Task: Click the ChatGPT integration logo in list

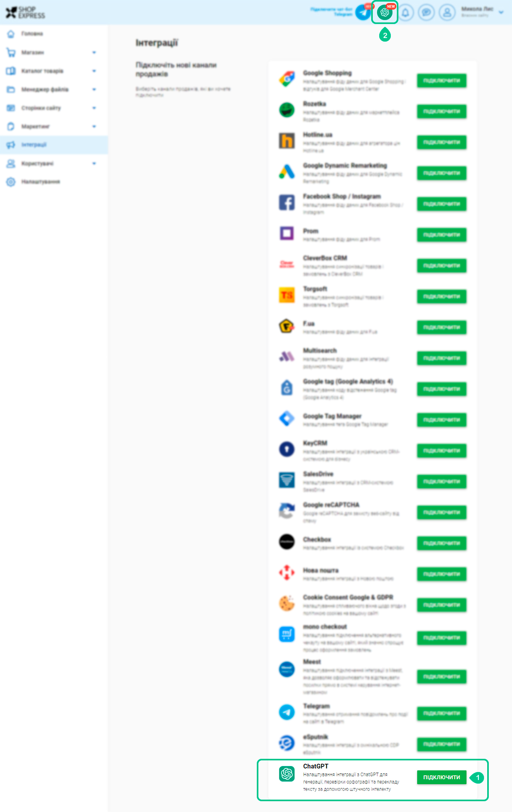Action: (287, 774)
